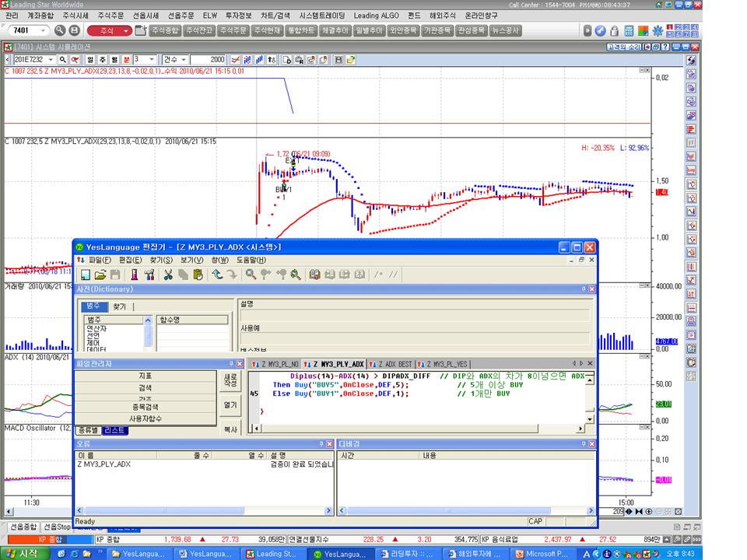Click the 새로 작성 button

[x=230, y=380]
